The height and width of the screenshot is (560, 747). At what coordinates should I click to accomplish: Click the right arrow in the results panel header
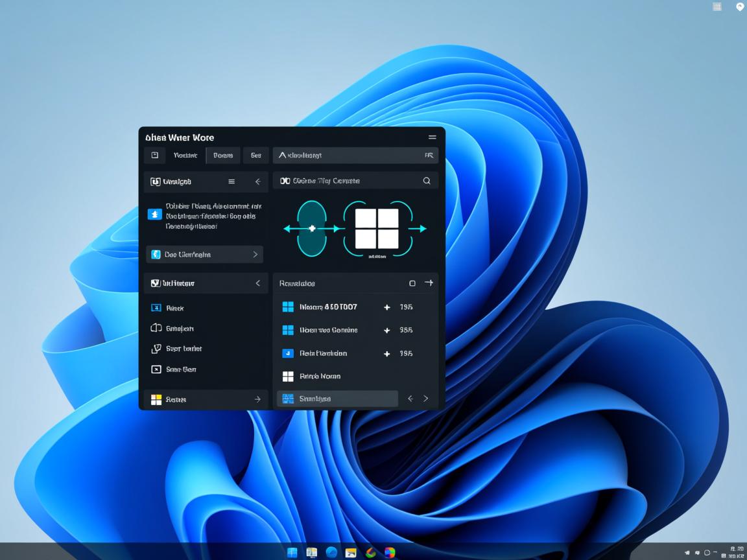click(428, 283)
